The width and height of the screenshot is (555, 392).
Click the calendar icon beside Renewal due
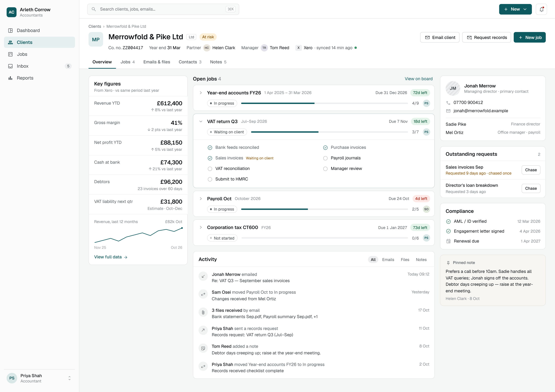click(x=448, y=241)
